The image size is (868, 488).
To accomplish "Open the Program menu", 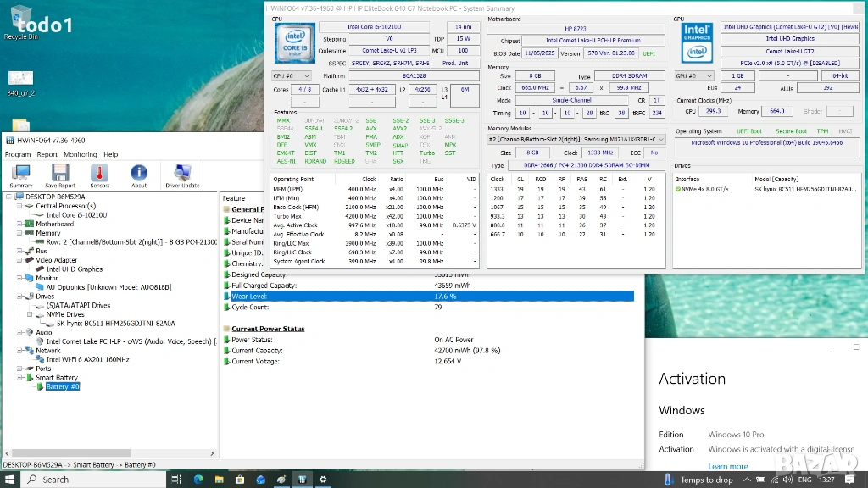I will 18,154.
